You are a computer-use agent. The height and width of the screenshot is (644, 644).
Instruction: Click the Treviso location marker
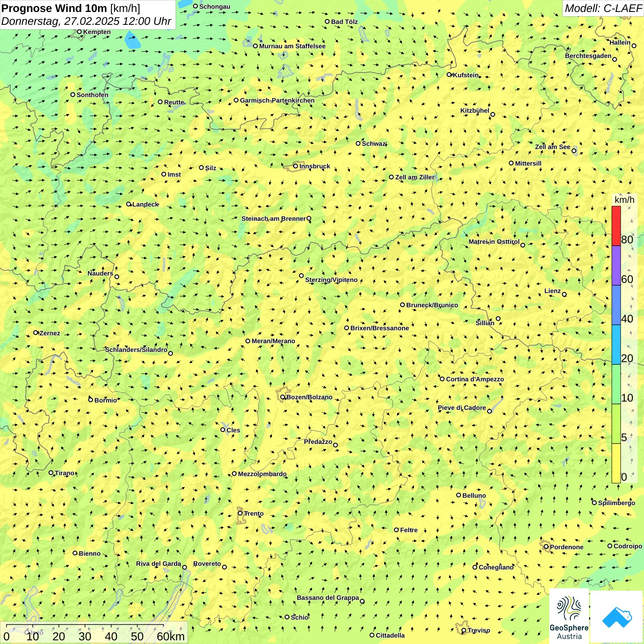[x=464, y=630]
